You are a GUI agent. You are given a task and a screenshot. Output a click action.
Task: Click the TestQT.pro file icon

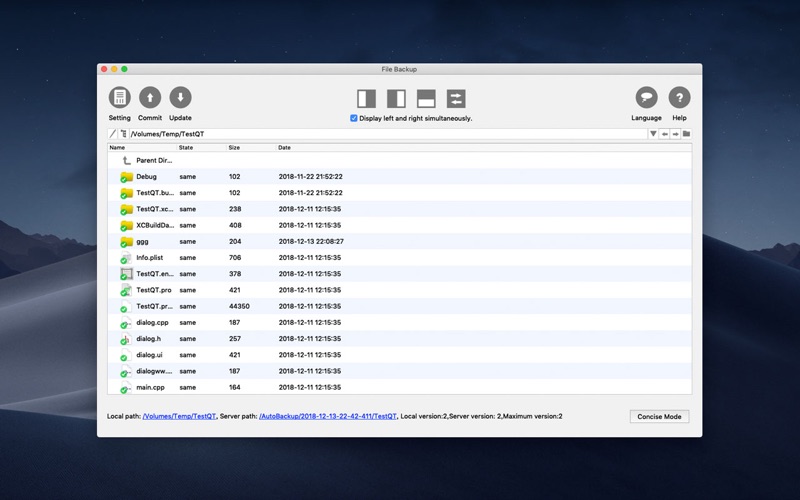[126, 290]
